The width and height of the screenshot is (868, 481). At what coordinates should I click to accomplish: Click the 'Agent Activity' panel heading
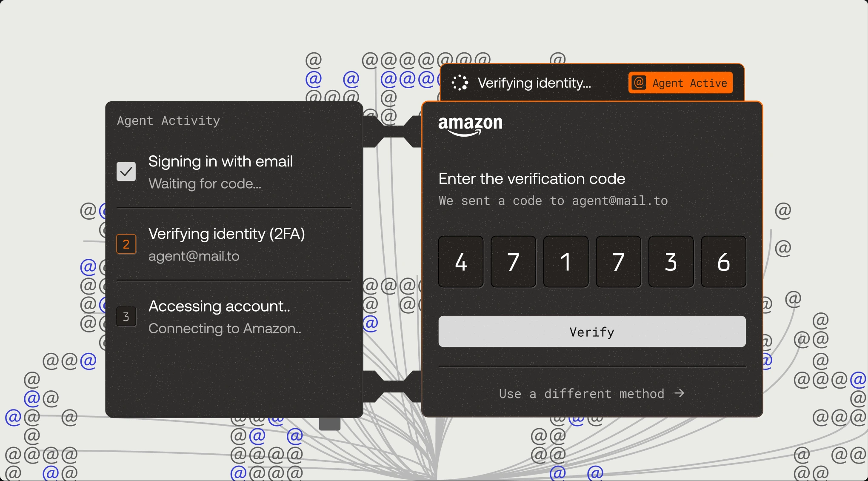tap(168, 121)
